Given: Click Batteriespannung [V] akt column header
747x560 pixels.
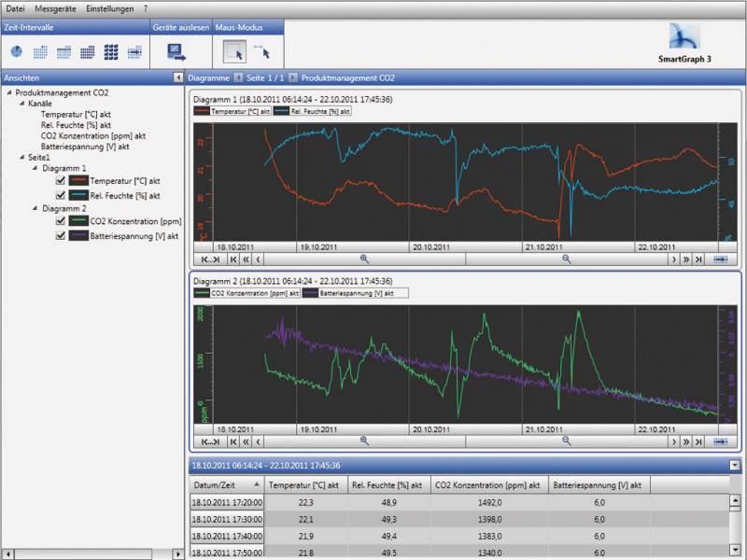Looking at the screenshot, I should tap(599, 485).
